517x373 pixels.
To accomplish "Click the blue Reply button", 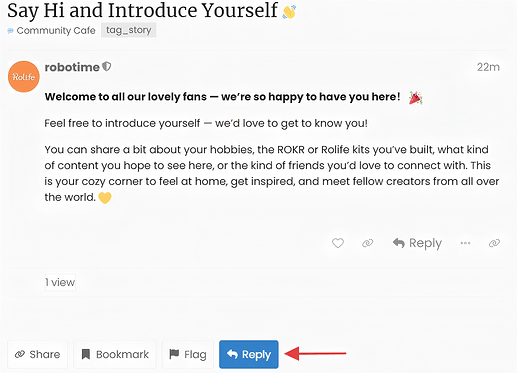I will point(249,354).
